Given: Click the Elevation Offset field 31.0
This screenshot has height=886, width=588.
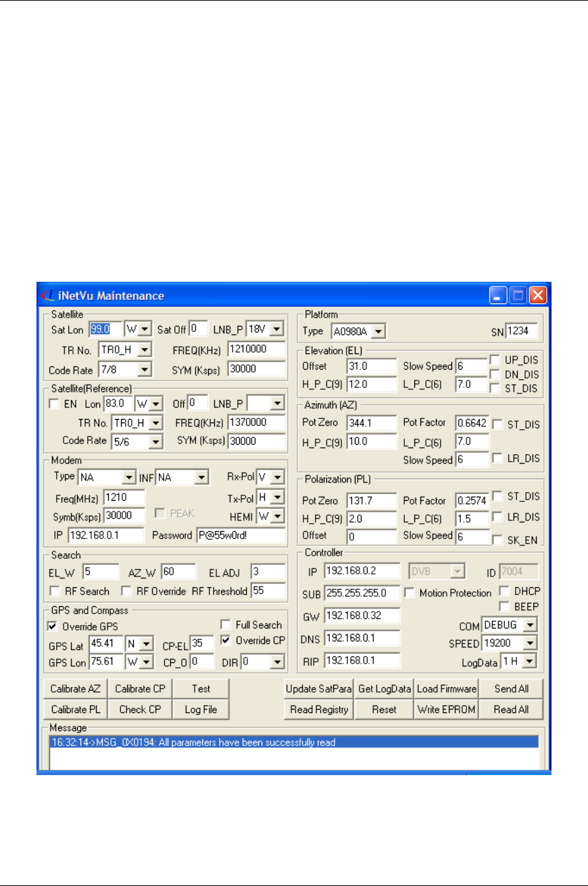Looking at the screenshot, I should pos(371,366).
